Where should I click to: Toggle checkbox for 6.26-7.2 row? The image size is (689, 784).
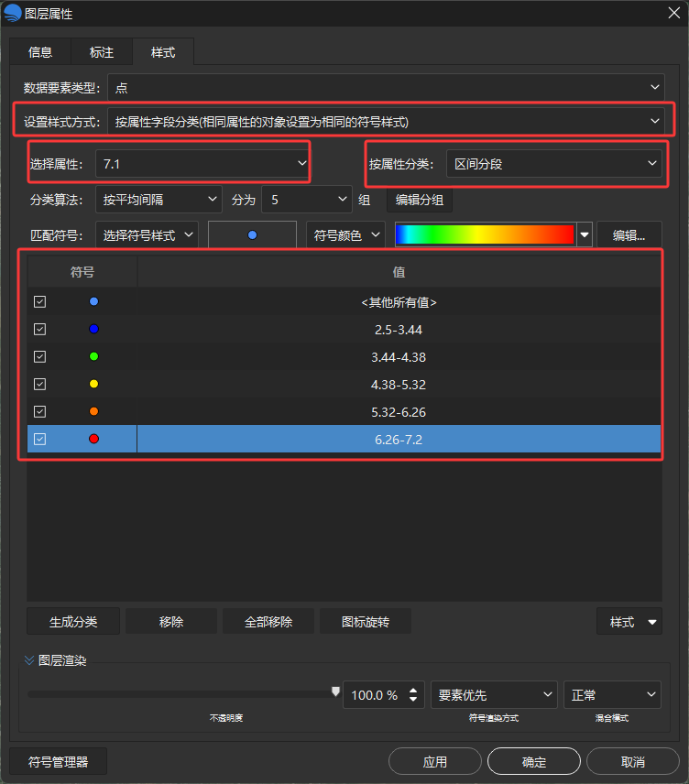(40, 440)
